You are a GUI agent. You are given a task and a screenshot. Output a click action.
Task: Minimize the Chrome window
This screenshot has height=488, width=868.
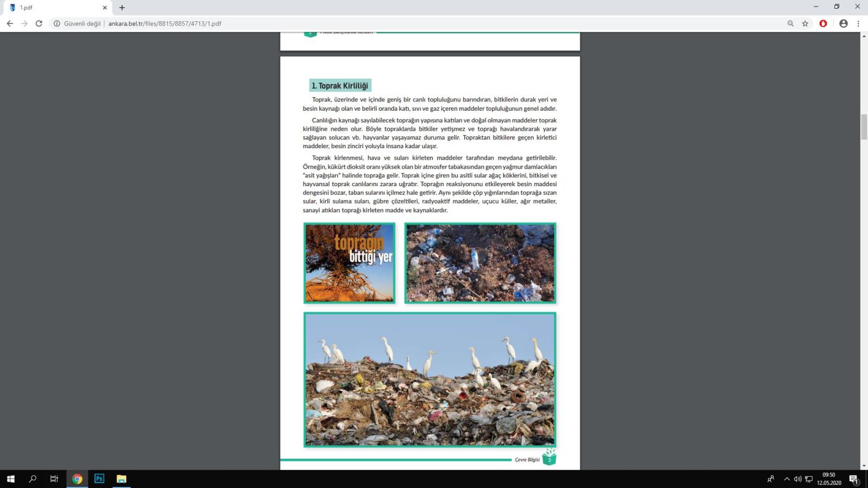(816, 7)
